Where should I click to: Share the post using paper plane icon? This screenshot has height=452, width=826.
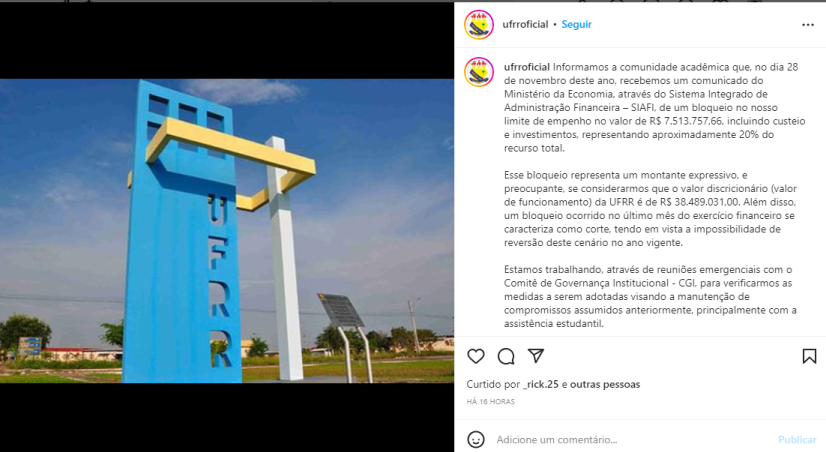pyautogui.click(x=536, y=356)
